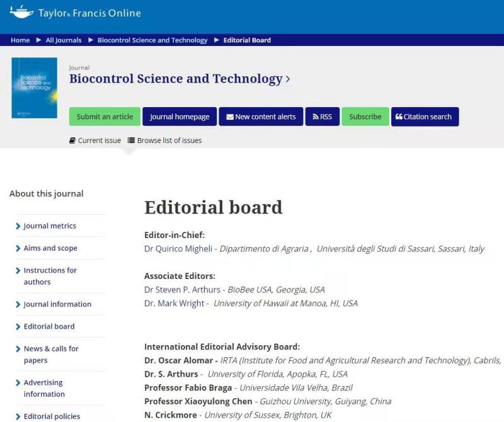
Task: Click the RSS button label
Action: tap(326, 117)
